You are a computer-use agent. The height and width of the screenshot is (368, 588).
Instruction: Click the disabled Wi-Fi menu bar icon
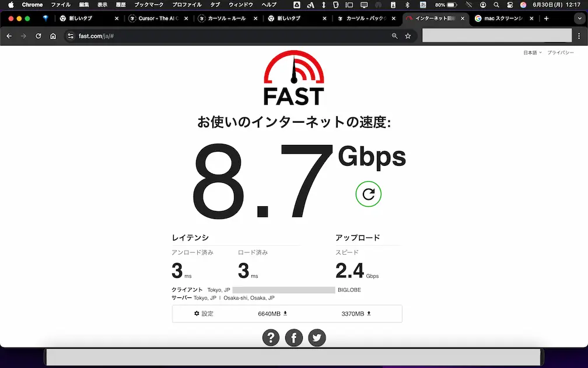click(469, 5)
